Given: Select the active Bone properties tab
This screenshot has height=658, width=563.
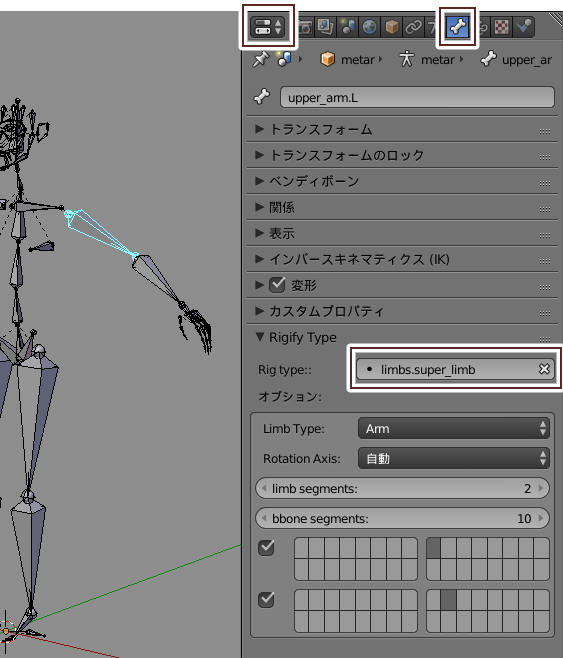Looking at the screenshot, I should (x=457, y=27).
